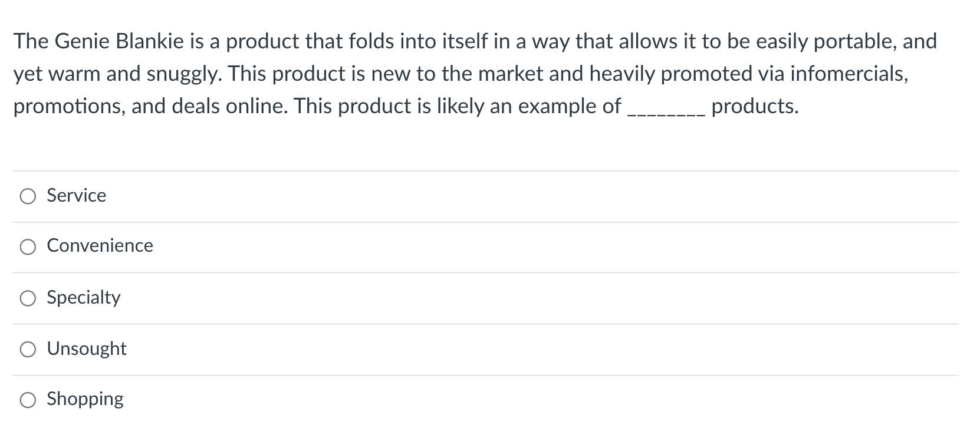The image size is (980, 441).
Task: Click the 'Convenience' answer label text
Action: (100, 245)
